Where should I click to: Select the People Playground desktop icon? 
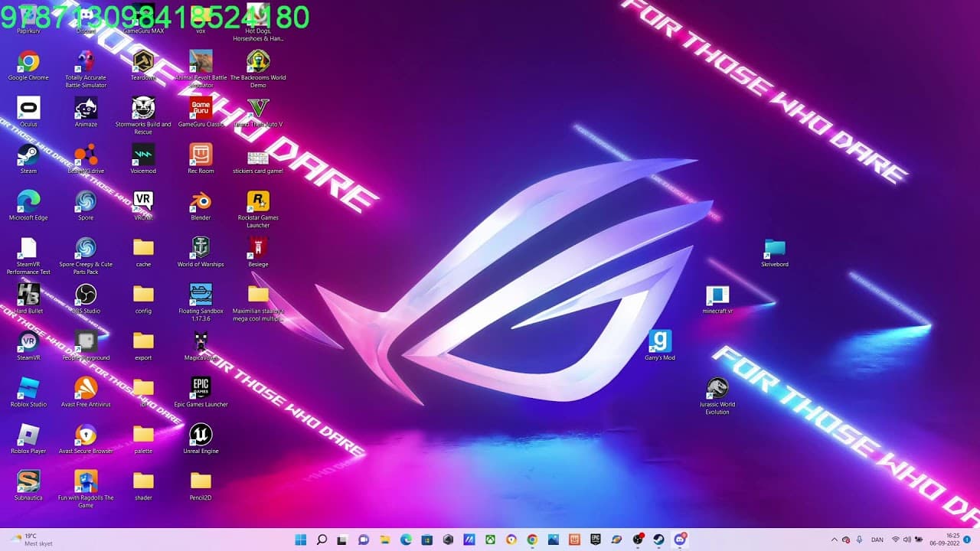tap(86, 346)
